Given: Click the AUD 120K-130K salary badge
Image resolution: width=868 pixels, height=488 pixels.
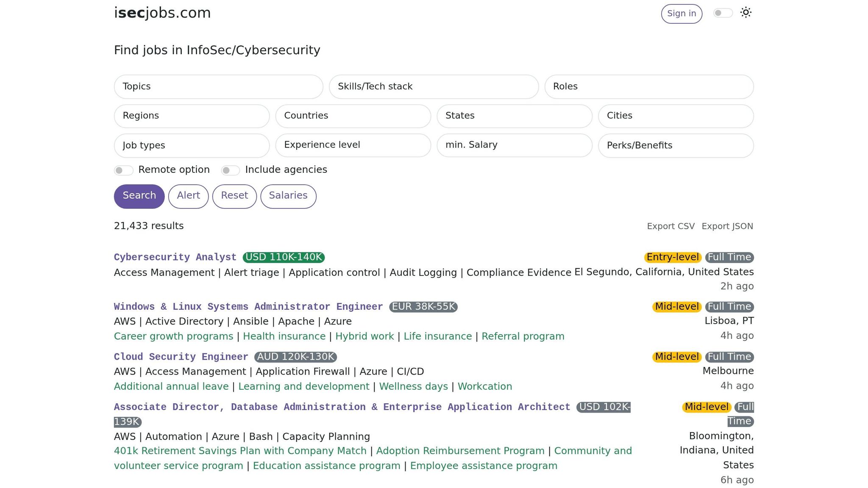Looking at the screenshot, I should 295,357.
